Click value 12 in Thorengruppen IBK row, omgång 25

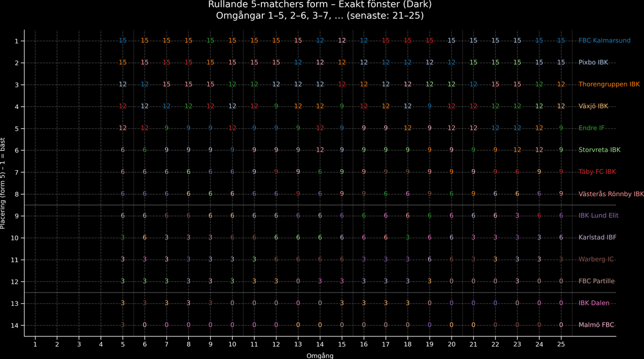tap(561, 85)
